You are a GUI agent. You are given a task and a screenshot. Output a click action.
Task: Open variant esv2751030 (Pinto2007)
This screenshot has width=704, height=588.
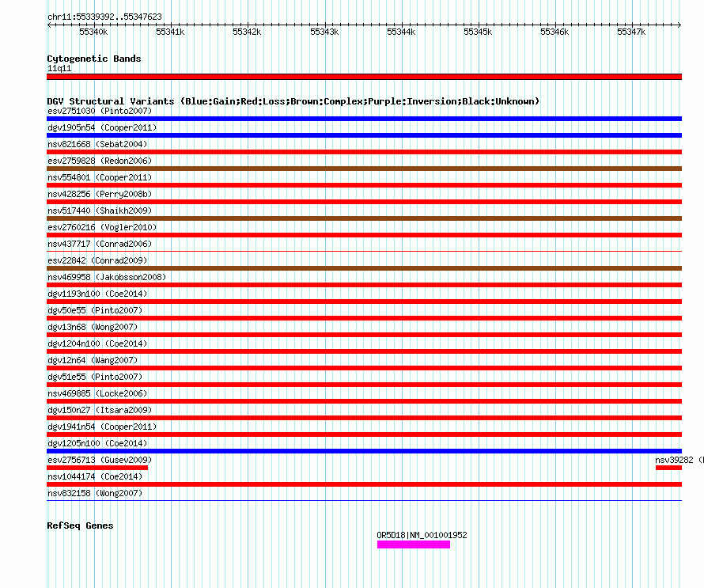100,111
